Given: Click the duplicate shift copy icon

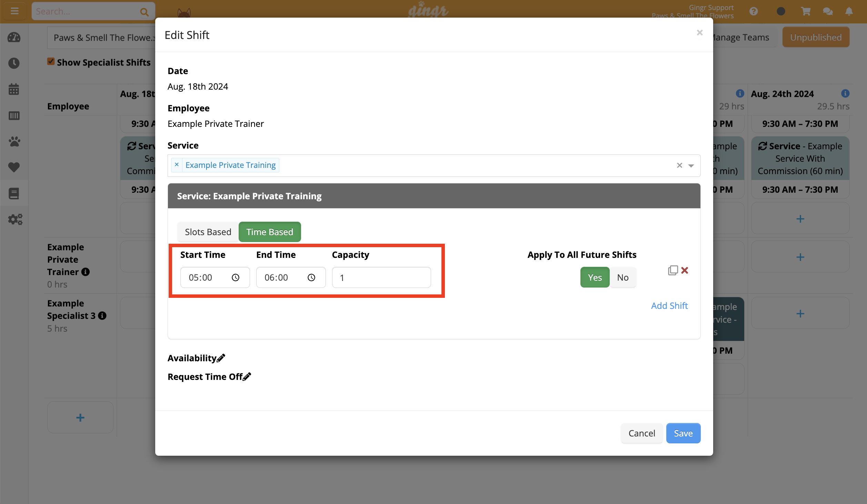Looking at the screenshot, I should (x=672, y=270).
